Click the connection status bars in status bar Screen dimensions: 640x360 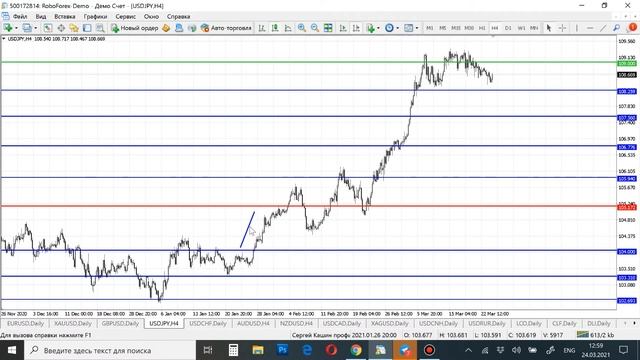click(582, 335)
